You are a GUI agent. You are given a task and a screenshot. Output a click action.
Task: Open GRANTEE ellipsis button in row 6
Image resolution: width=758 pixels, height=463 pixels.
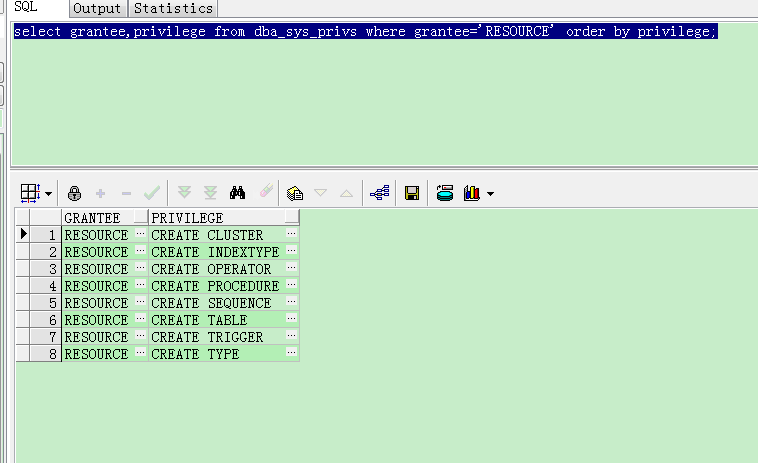click(141, 318)
